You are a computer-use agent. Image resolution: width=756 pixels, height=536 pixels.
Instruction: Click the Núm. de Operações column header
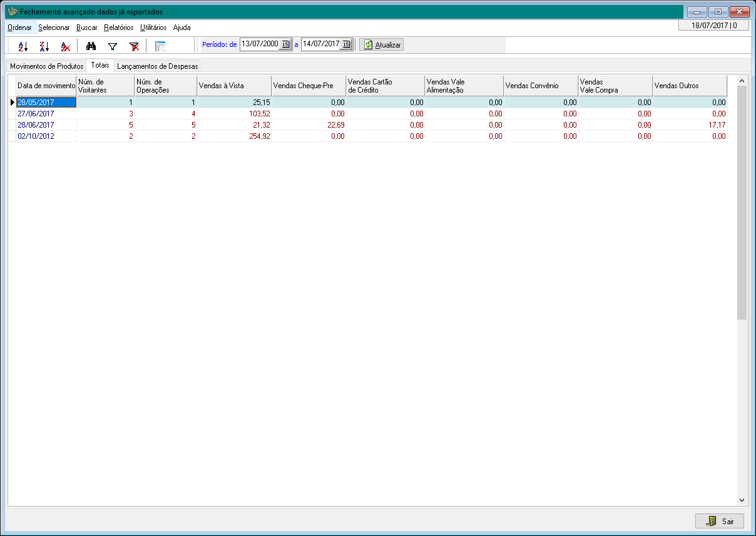point(166,86)
